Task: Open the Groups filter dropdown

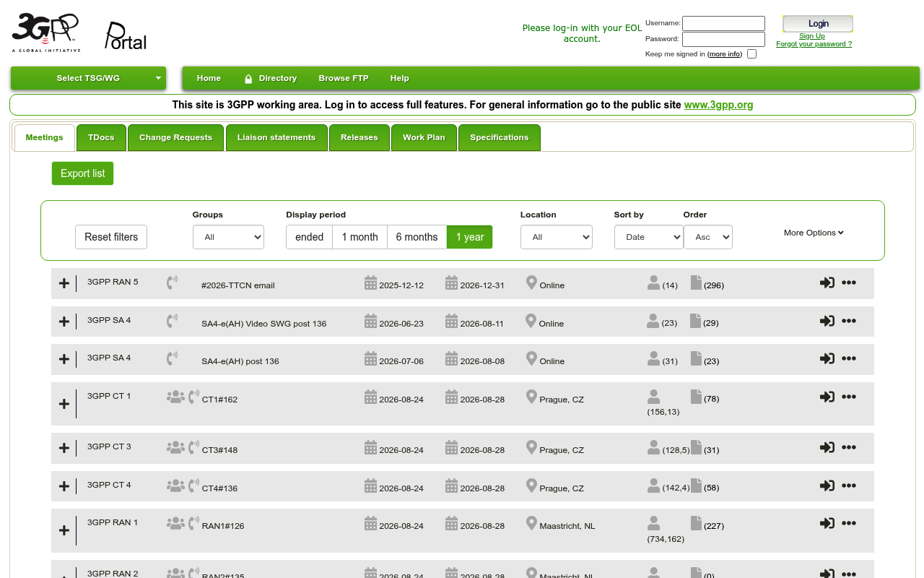Action: click(228, 237)
